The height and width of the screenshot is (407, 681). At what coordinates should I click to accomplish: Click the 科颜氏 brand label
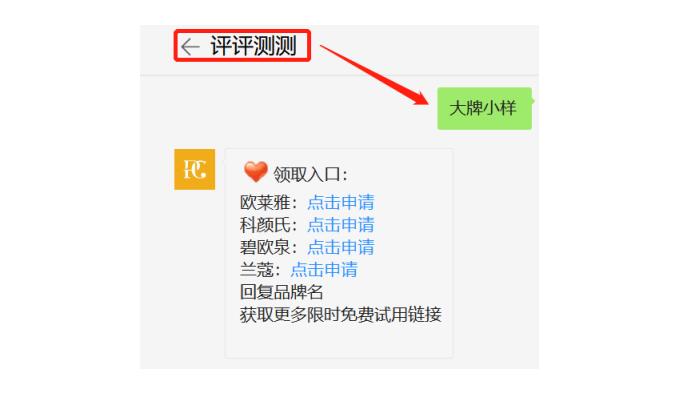point(265,225)
